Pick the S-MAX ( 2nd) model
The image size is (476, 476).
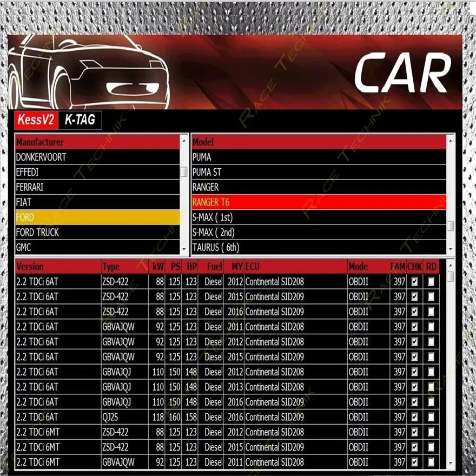point(319,232)
